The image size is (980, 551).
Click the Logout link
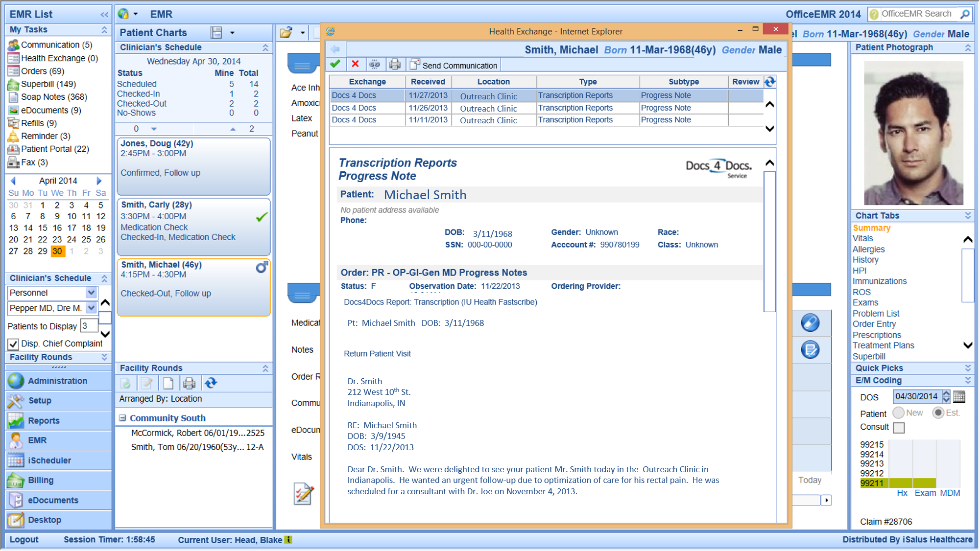click(24, 539)
